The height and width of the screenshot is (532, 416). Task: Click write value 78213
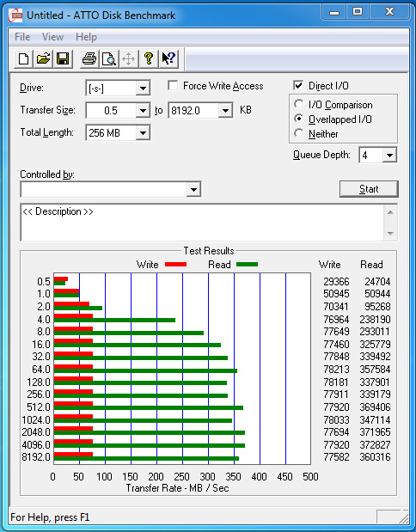click(x=336, y=370)
